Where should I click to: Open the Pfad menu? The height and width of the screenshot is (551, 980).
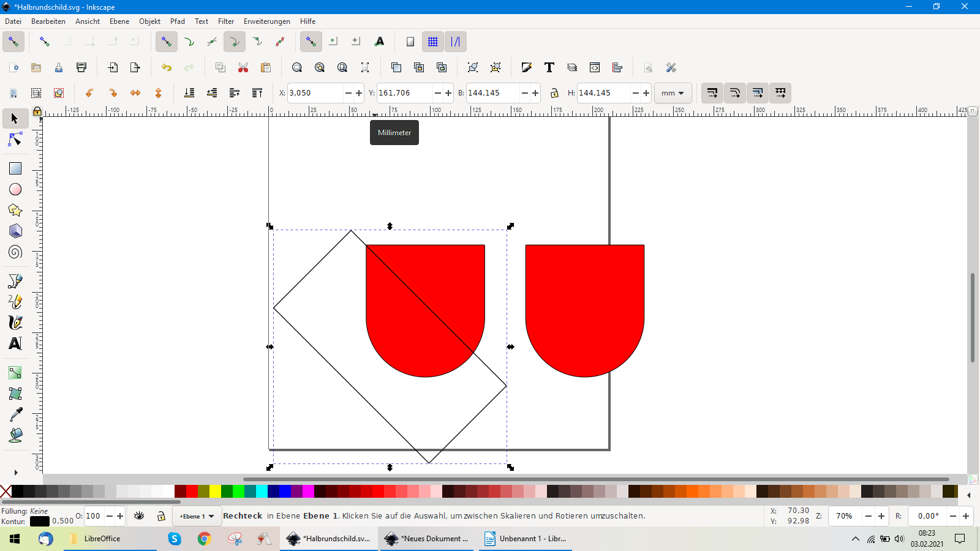tap(178, 21)
